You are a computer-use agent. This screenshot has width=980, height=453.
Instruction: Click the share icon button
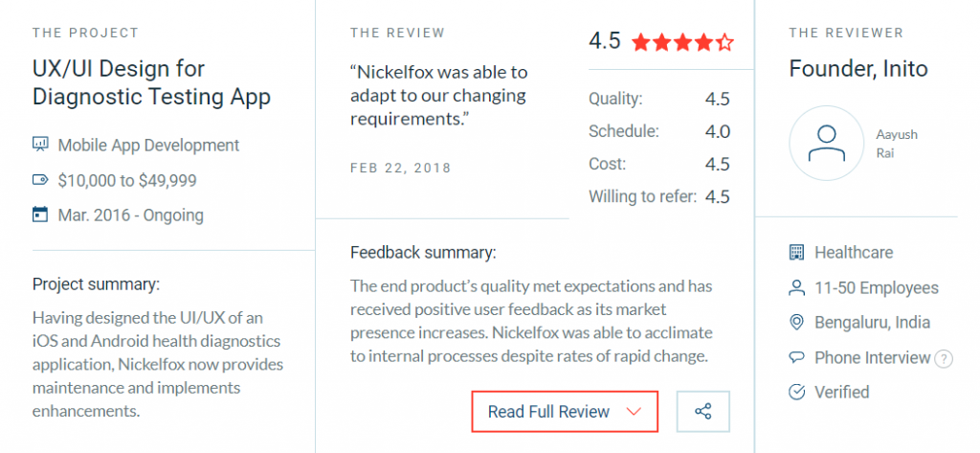702,412
